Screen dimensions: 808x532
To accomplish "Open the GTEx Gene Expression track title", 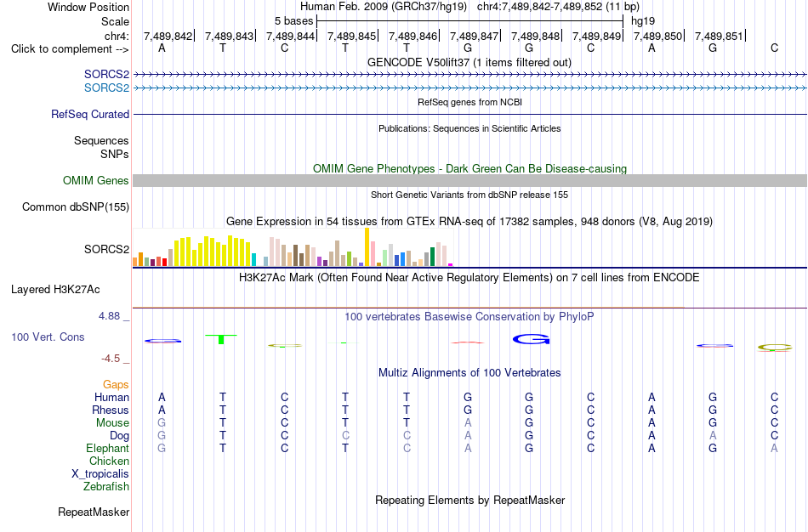I will 469,222.
